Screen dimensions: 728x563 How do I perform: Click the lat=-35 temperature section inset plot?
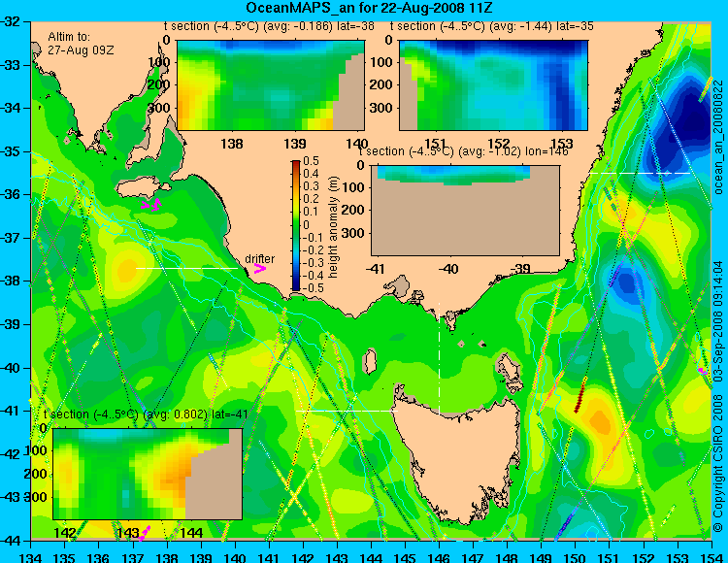click(x=493, y=85)
